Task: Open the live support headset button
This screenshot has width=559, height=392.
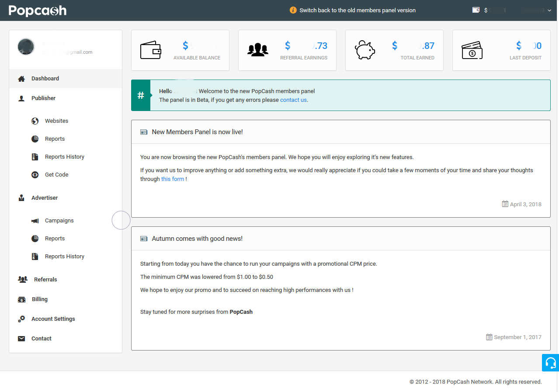Action: coord(551,363)
